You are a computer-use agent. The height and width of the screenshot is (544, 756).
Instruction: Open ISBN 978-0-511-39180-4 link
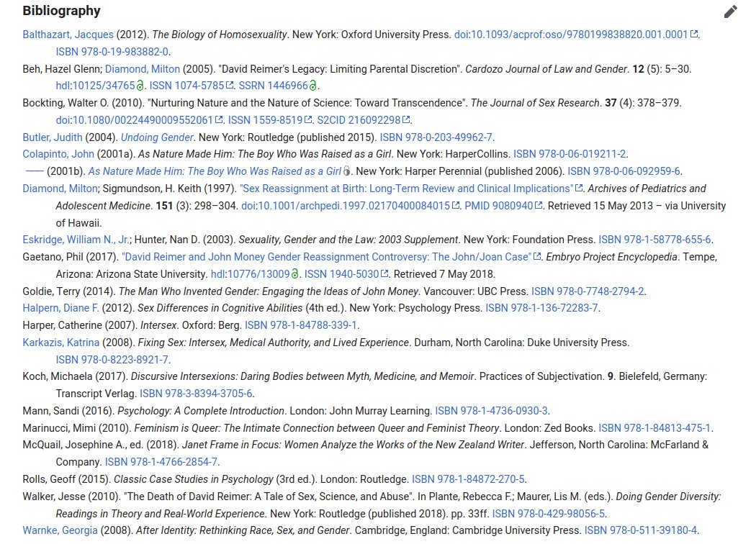[x=641, y=530]
